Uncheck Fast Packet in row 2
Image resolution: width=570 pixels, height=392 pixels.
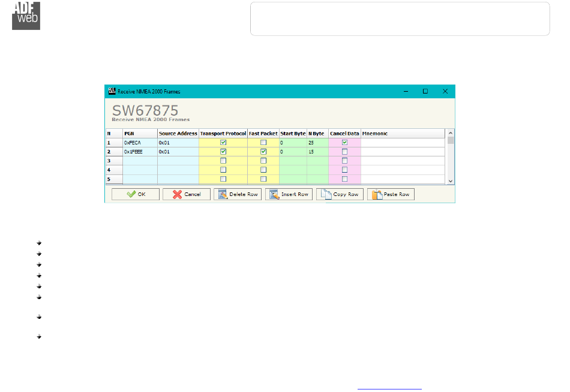[x=263, y=152]
